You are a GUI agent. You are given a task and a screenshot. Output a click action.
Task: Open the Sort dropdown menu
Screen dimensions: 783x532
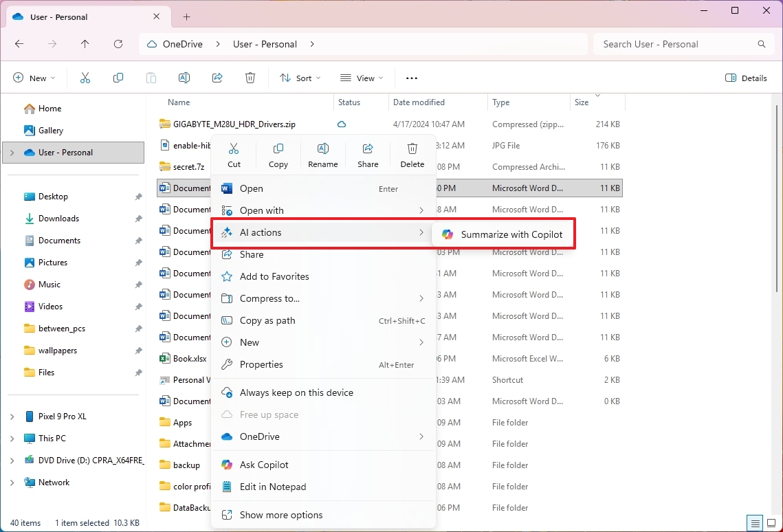pyautogui.click(x=300, y=78)
